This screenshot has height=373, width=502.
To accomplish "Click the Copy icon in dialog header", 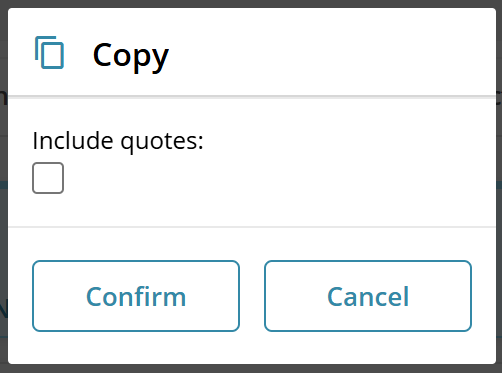I will (x=49, y=52).
